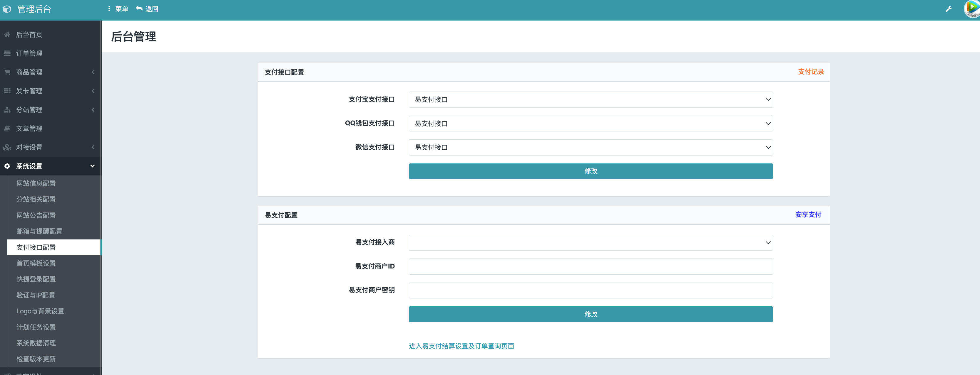Viewport: 980px width, 375px height.
Task: Open the QQ钱包支付接口 dropdown
Action: 591,124
